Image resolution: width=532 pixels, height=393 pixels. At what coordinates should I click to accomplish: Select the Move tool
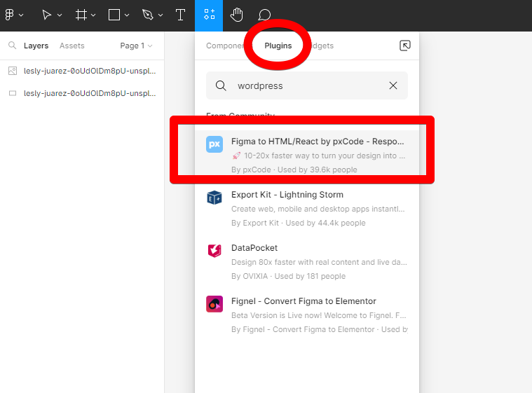pyautogui.click(x=46, y=15)
